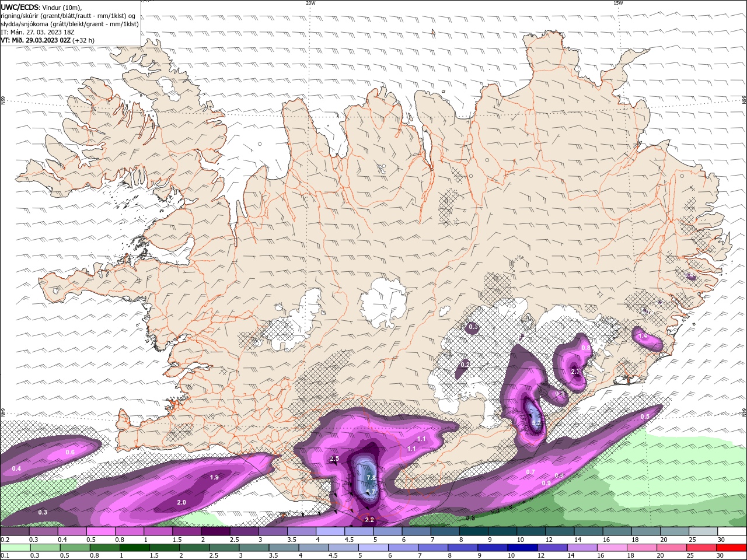Select the white 30 swatch in snow legend
Viewport: 747px width, 560px height.
tap(732, 531)
